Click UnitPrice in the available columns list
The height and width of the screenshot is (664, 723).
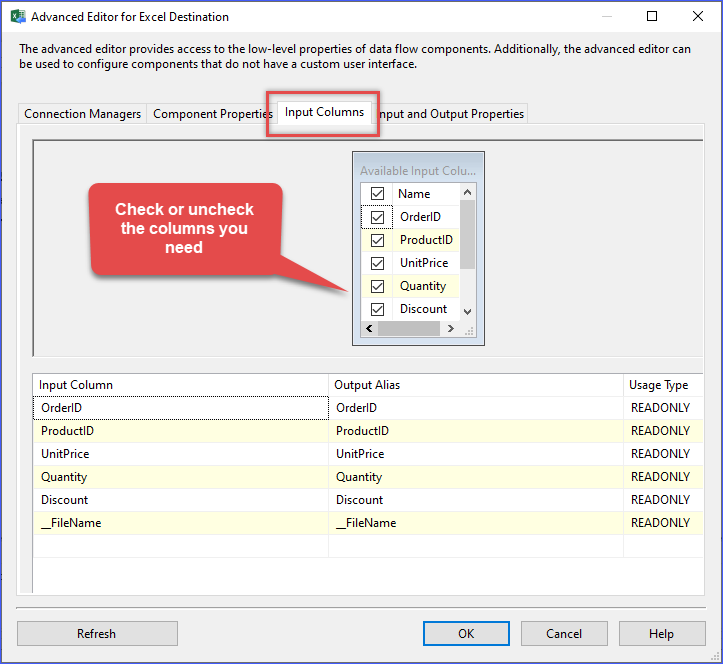[426, 263]
